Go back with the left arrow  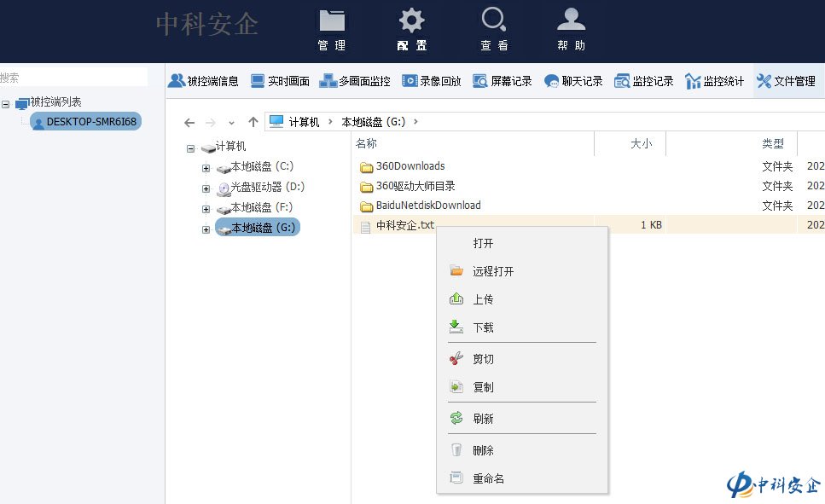pos(189,123)
